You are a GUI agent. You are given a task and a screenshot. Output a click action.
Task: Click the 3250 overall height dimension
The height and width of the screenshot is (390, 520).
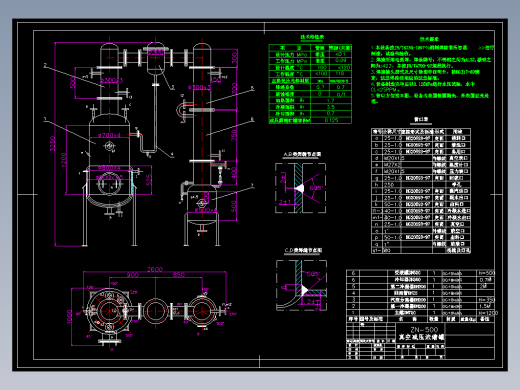click(x=53, y=143)
